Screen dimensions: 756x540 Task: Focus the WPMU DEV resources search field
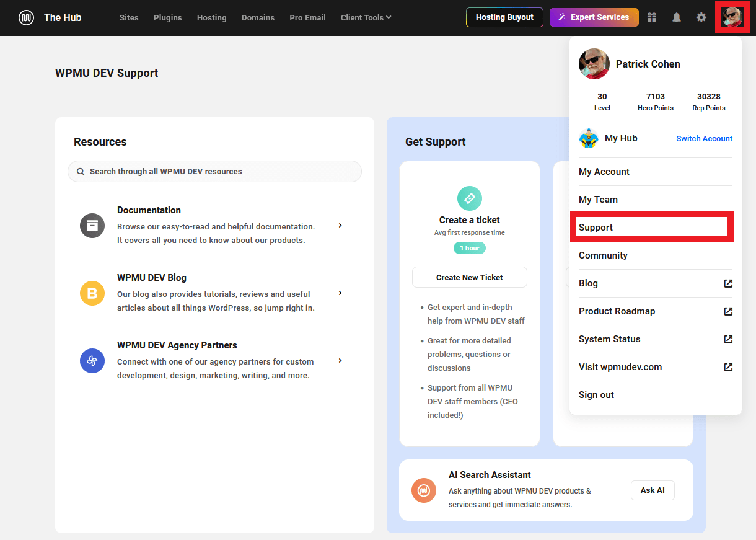[x=214, y=172]
